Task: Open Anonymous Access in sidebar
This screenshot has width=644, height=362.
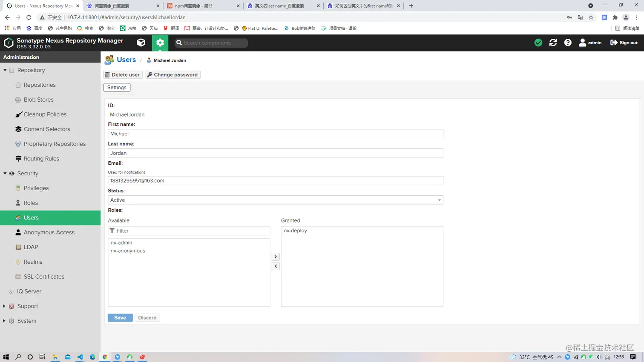Action: click(x=49, y=232)
